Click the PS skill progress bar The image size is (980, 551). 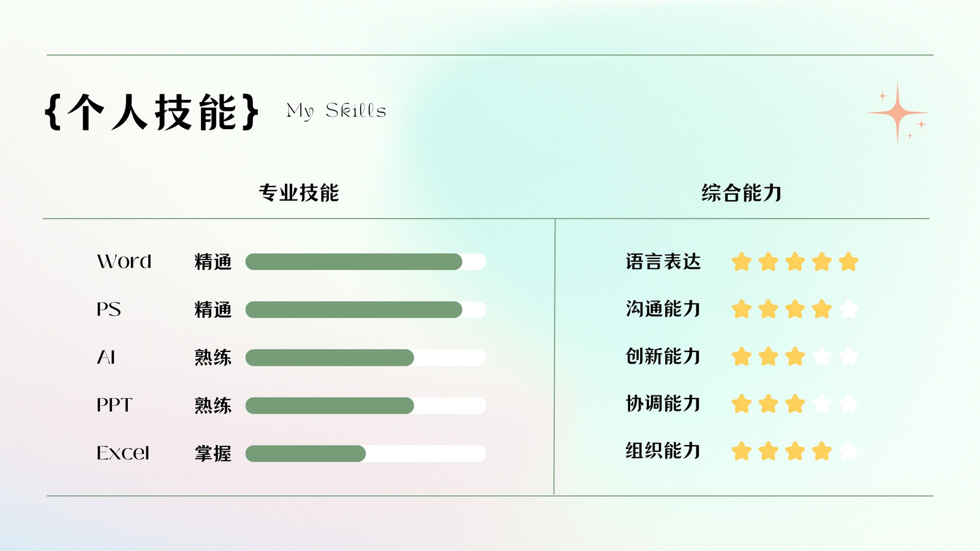366,310
